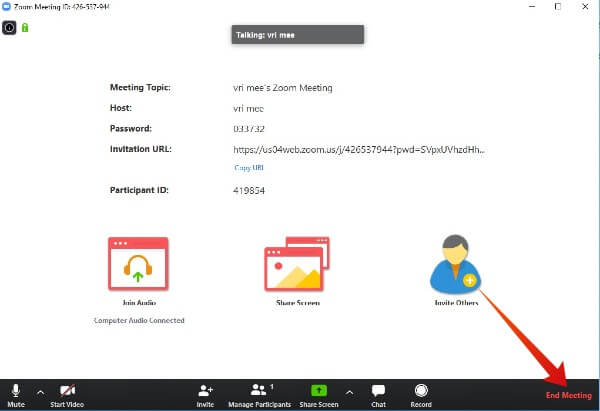Click the password value 033732
The width and height of the screenshot is (600, 411).
249,129
